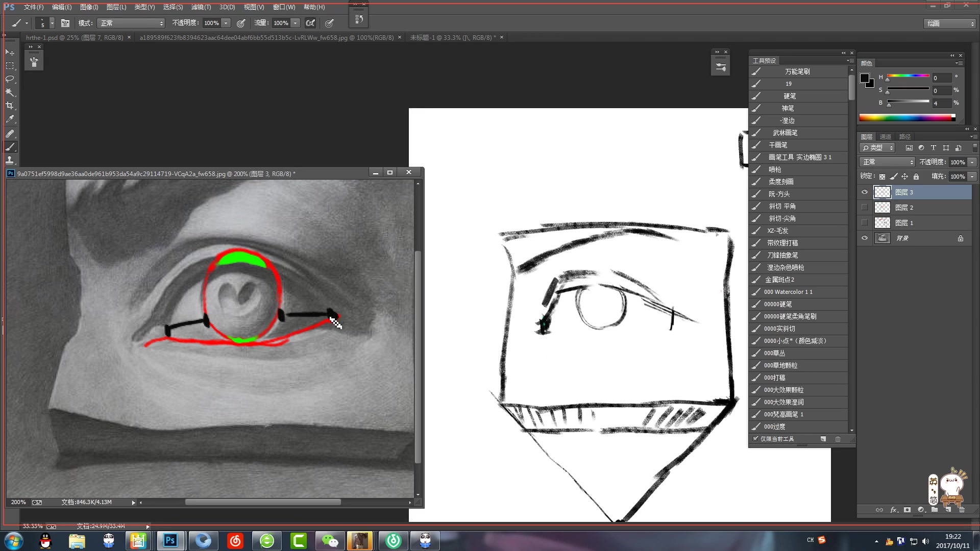
Task: Click the 滤镜 menu in menu bar
Action: pyautogui.click(x=198, y=7)
